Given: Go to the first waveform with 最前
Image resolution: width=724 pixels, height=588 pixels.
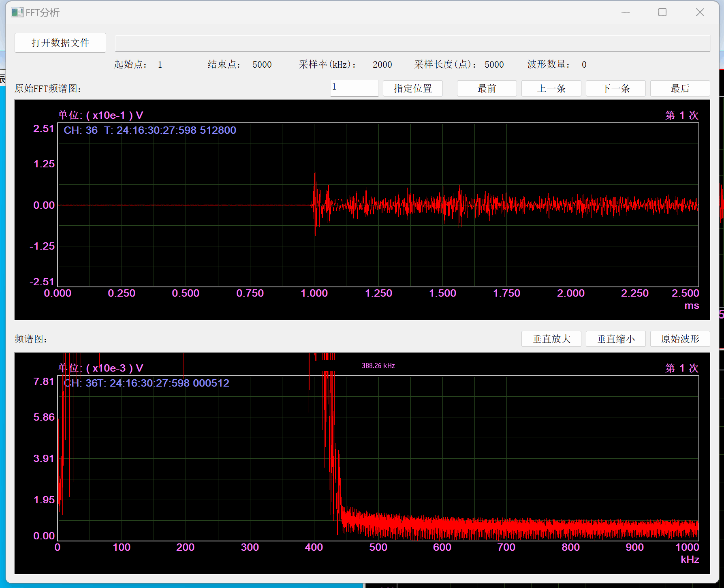Looking at the screenshot, I should [487, 88].
